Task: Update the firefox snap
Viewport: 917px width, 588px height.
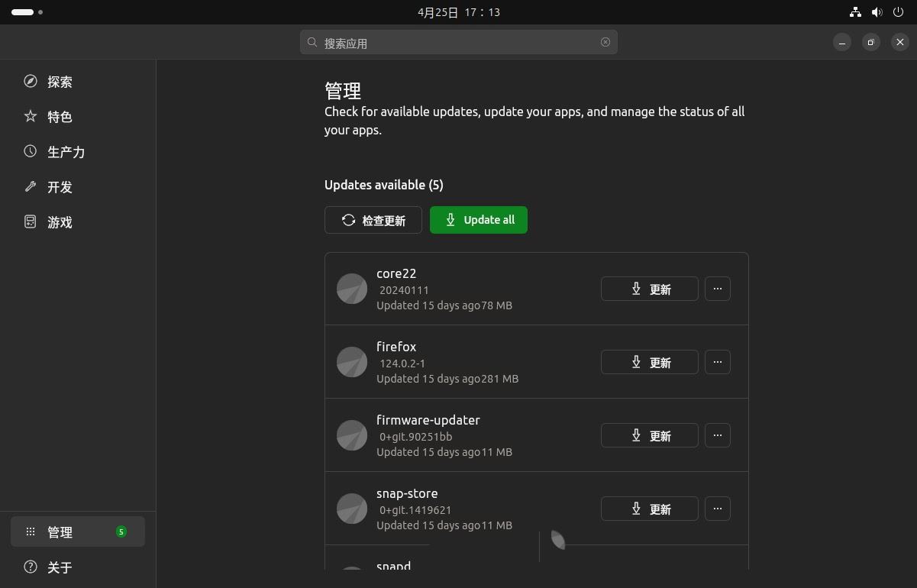Action: pos(649,362)
